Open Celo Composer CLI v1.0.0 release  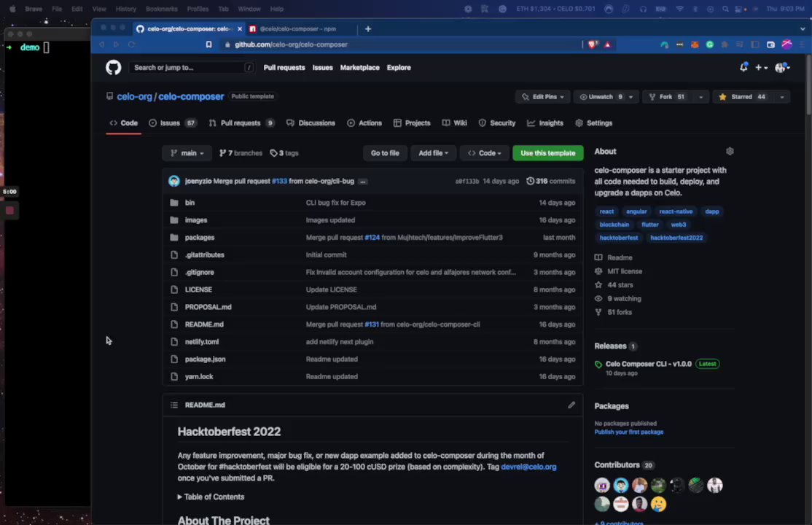click(648, 364)
